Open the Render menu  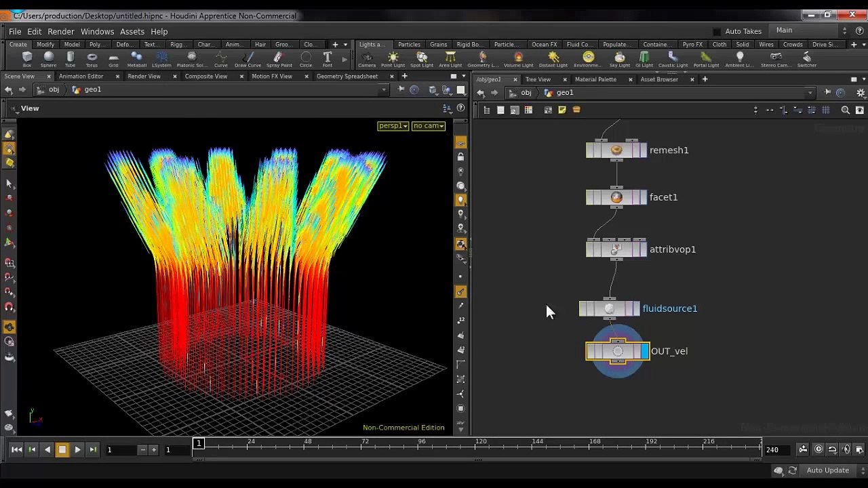point(61,31)
